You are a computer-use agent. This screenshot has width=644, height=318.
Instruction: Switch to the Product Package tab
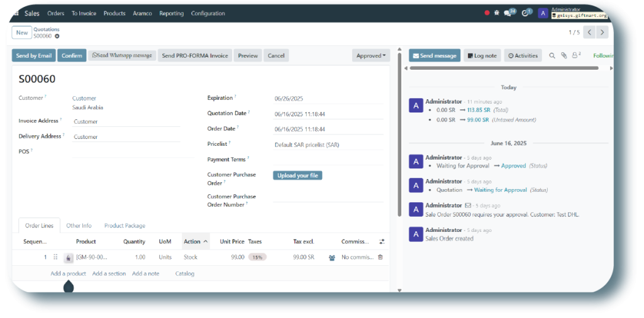[125, 226]
